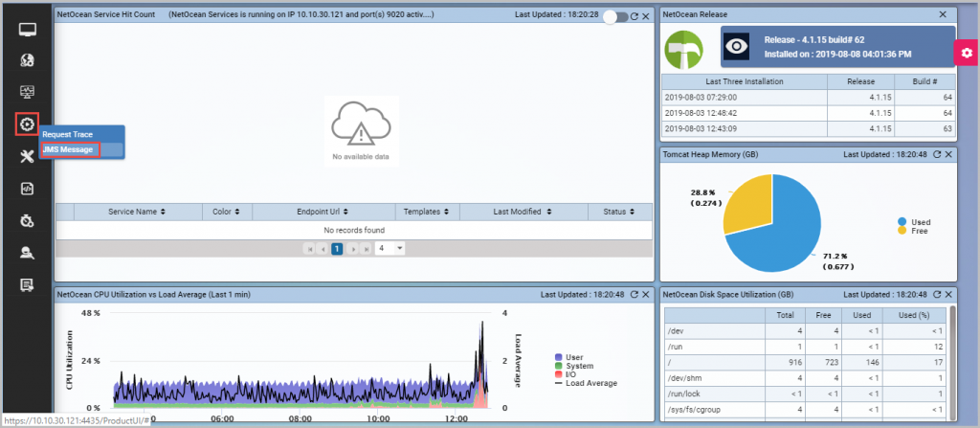Open the rows-per-page dropdown showing 4

click(390, 249)
